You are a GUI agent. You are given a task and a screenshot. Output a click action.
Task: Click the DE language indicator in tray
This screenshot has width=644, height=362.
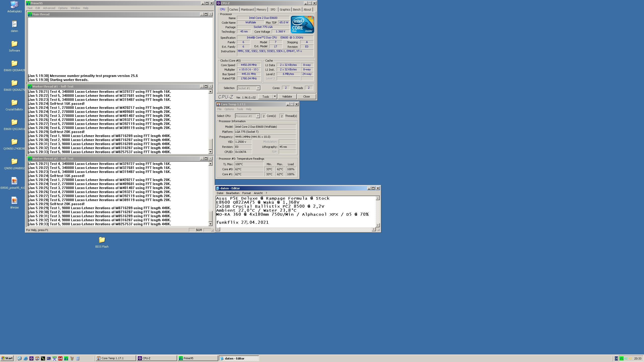pos(616,358)
